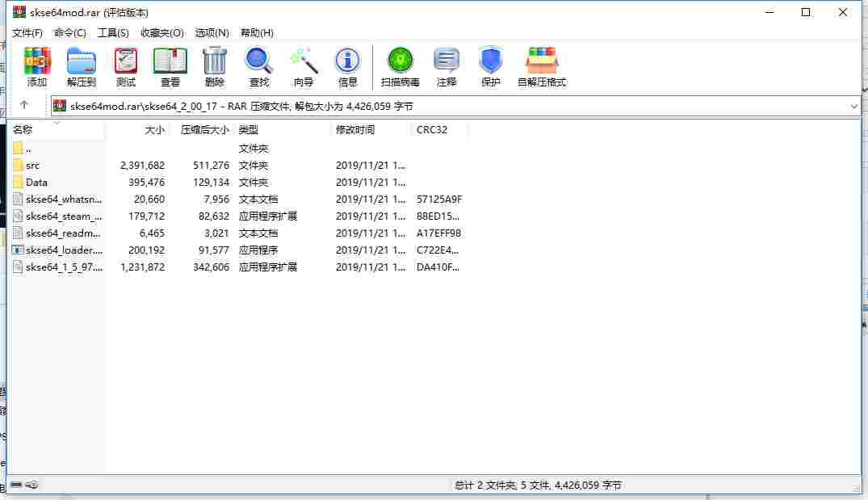Show archive 信息 (Info) icon
This screenshot has width=868, height=500.
348,66
